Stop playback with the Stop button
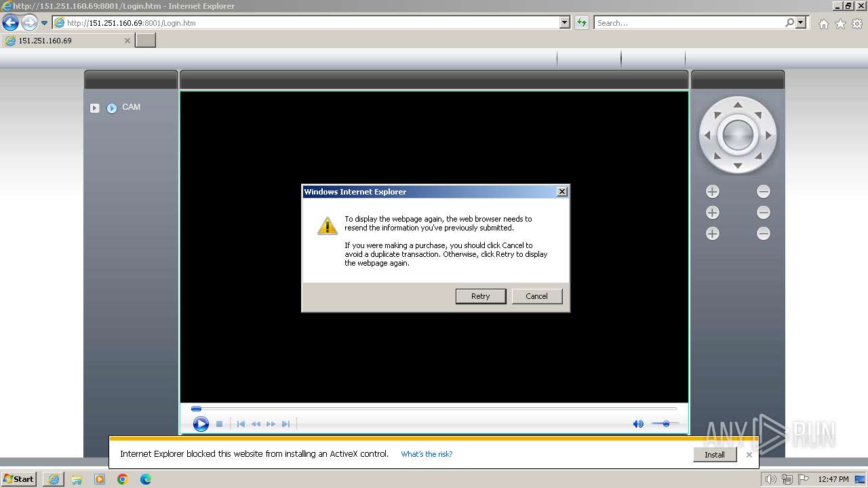 click(x=219, y=424)
